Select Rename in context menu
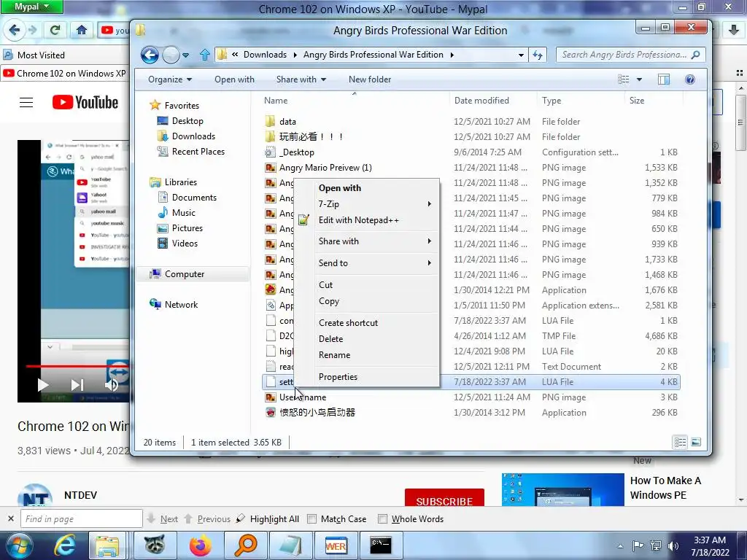Viewport: 747px width, 560px height. pyautogui.click(x=376, y=355)
